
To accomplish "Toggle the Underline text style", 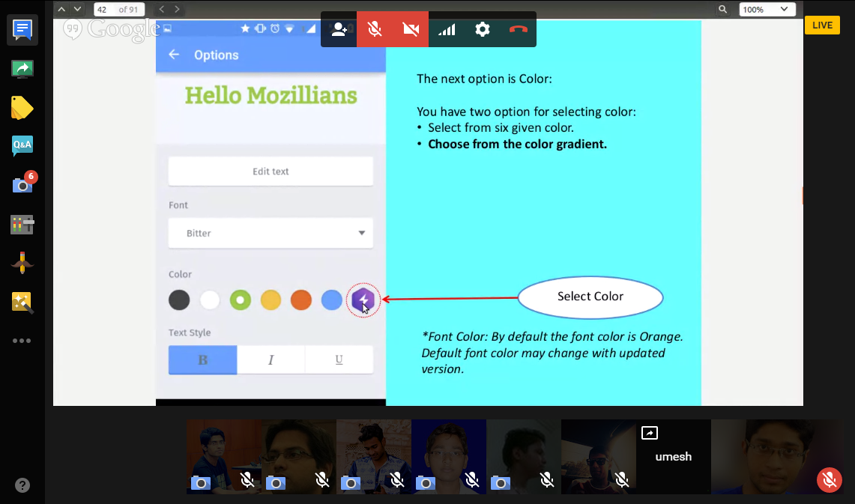I will tap(339, 359).
